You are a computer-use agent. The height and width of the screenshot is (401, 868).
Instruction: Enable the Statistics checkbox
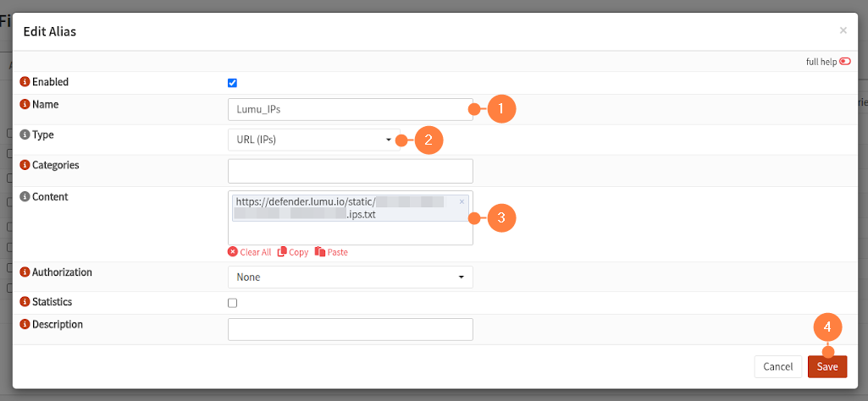[233, 303]
